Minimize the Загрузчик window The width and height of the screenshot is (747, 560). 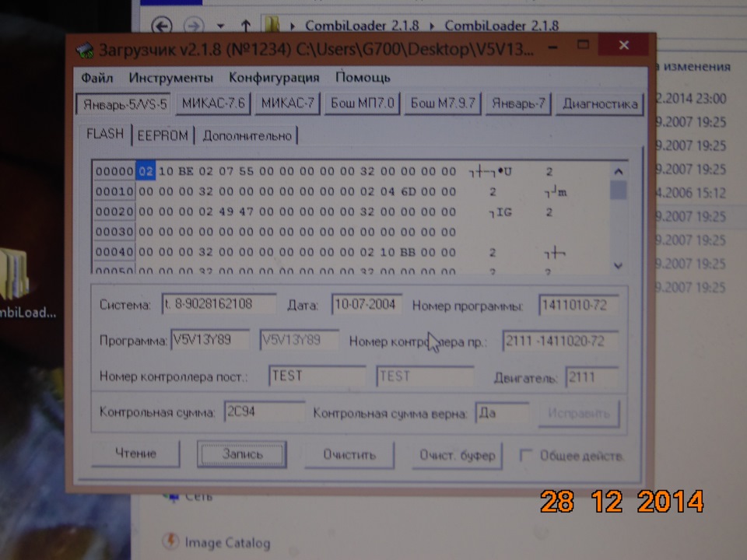coord(552,47)
